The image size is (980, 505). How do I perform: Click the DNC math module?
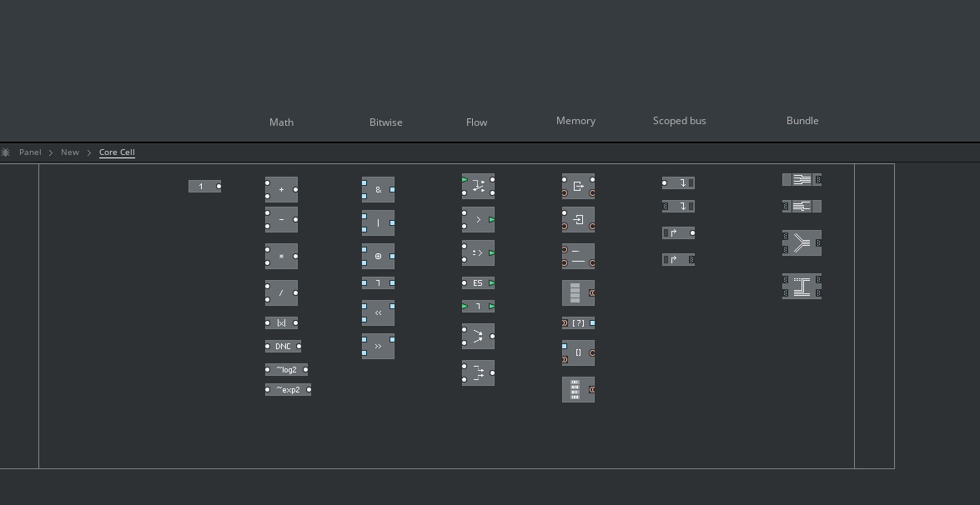tap(283, 346)
